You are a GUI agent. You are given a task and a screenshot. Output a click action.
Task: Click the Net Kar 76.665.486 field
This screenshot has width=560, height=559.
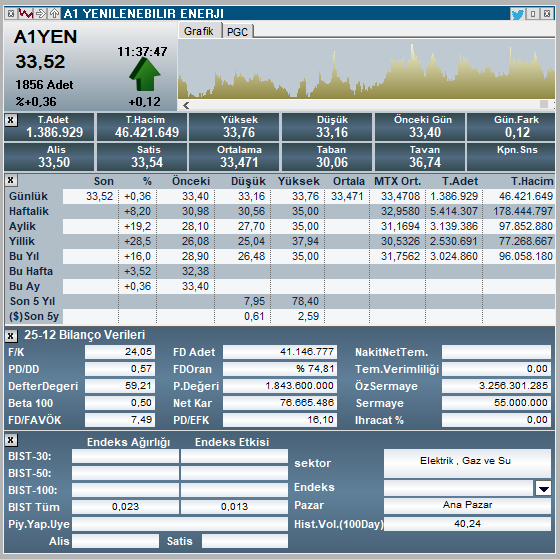(x=280, y=403)
